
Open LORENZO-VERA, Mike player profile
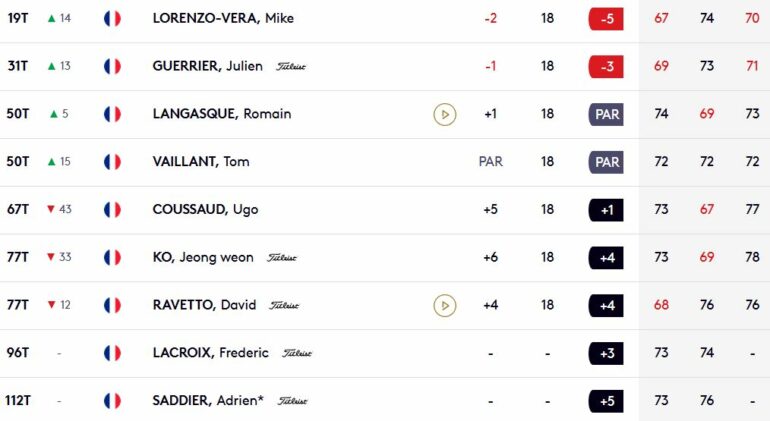(x=223, y=18)
